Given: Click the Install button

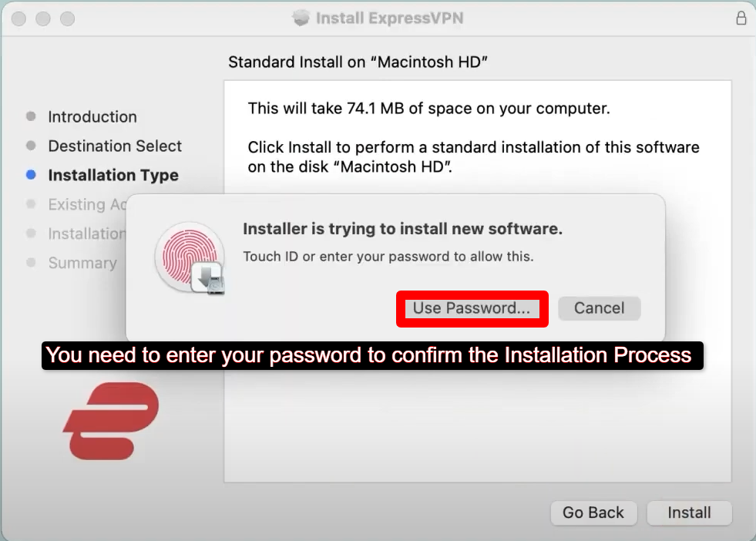Looking at the screenshot, I should pos(688,512).
